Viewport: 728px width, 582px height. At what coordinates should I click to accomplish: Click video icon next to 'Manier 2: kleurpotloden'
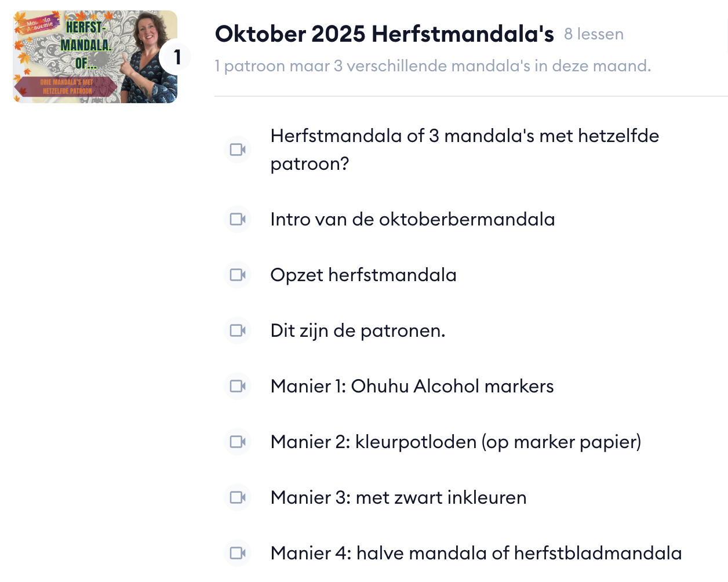point(238,442)
